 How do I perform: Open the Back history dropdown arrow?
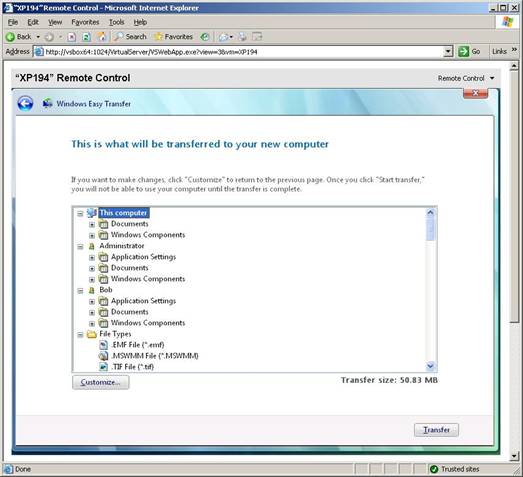[38, 37]
